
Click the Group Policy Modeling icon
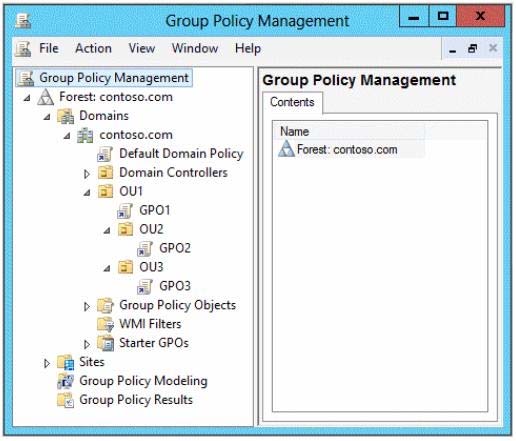(65, 381)
